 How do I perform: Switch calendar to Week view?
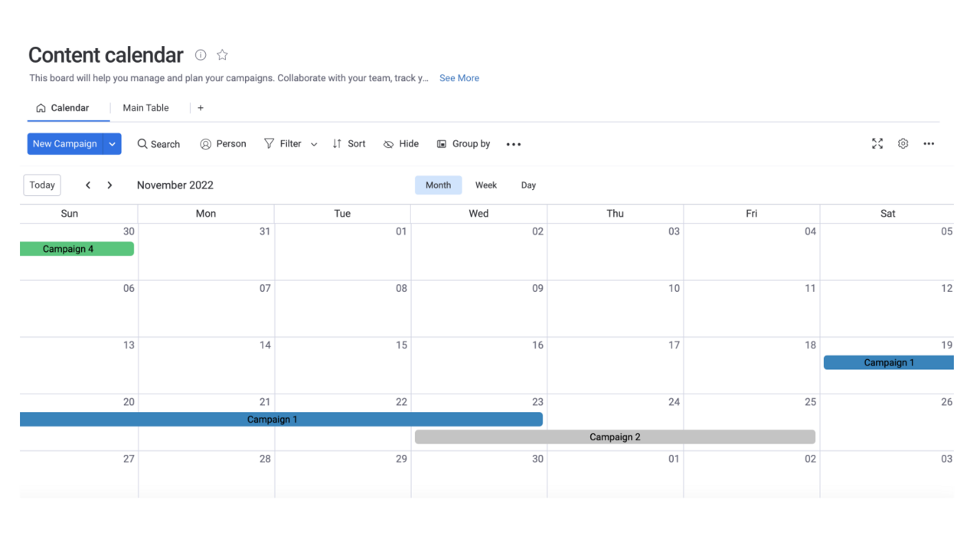[x=485, y=185]
